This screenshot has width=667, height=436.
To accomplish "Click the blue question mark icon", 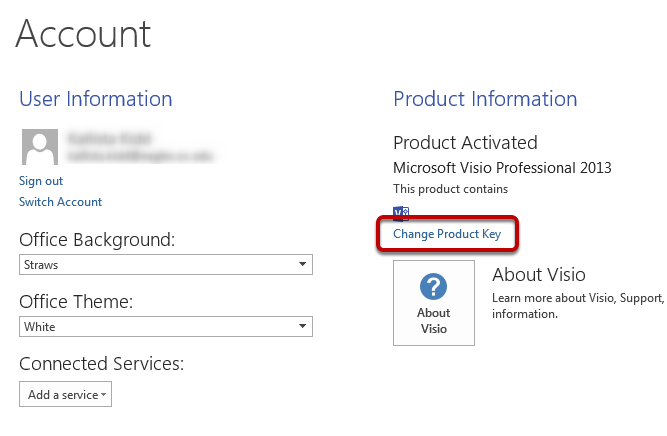I will point(433,287).
